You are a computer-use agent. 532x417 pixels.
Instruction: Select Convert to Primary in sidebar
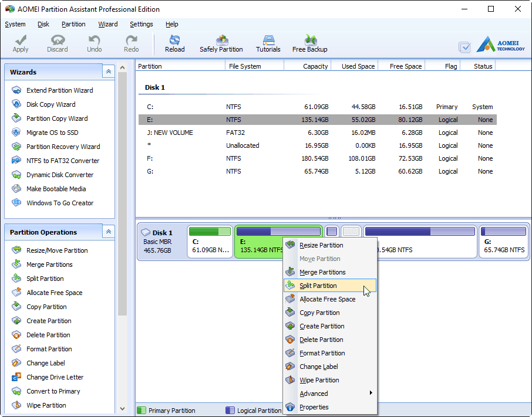[46, 391]
